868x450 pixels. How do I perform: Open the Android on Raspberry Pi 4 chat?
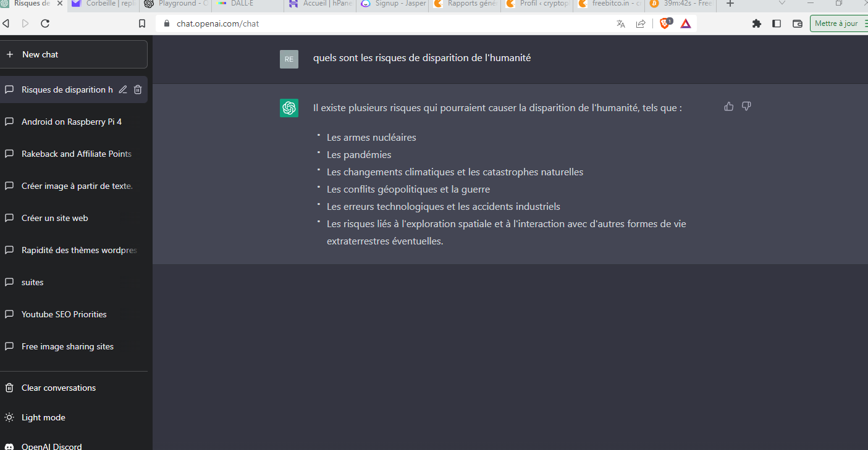[x=72, y=122]
